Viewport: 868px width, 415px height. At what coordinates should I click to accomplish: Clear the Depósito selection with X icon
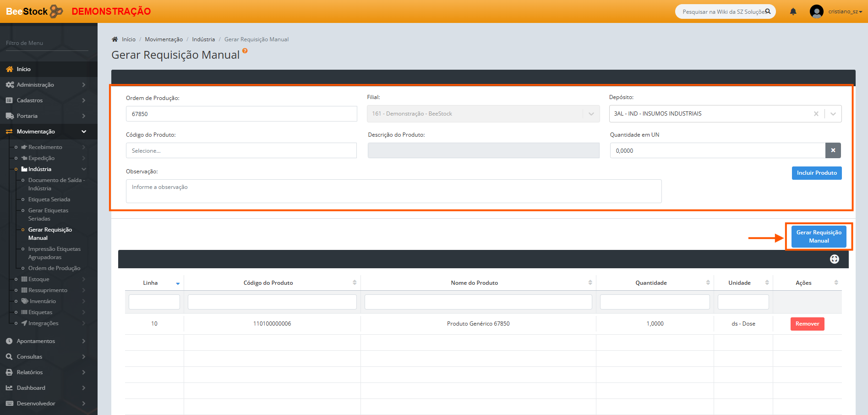(816, 114)
